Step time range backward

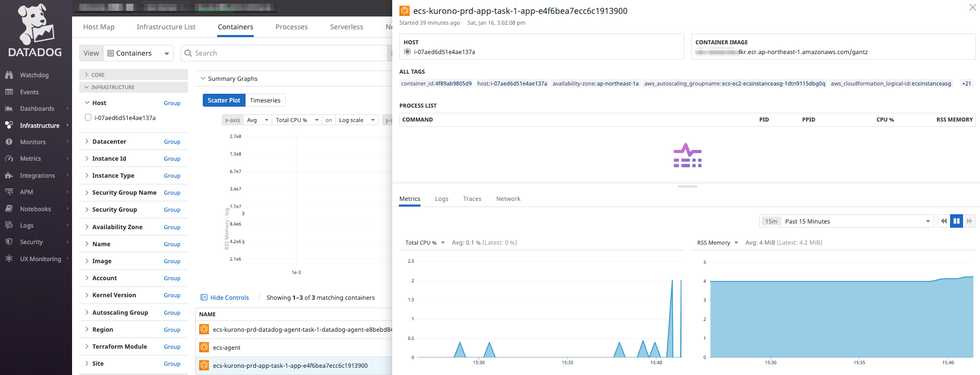tap(944, 221)
